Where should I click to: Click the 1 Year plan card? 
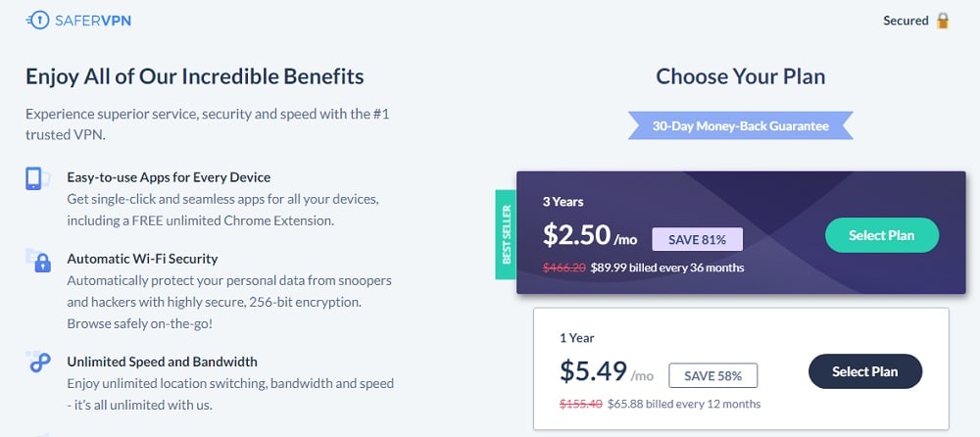point(741,368)
